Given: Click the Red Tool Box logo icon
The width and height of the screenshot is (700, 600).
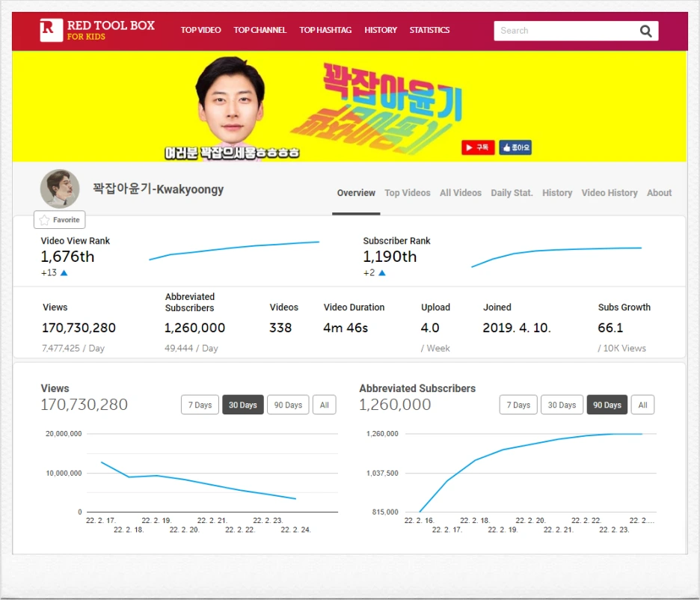Looking at the screenshot, I should 51,31.
